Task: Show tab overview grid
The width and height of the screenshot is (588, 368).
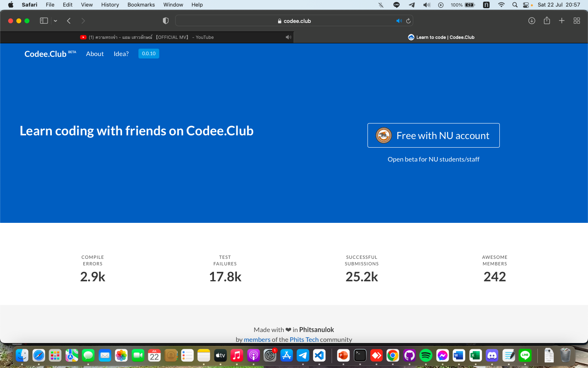Action: pos(577,21)
